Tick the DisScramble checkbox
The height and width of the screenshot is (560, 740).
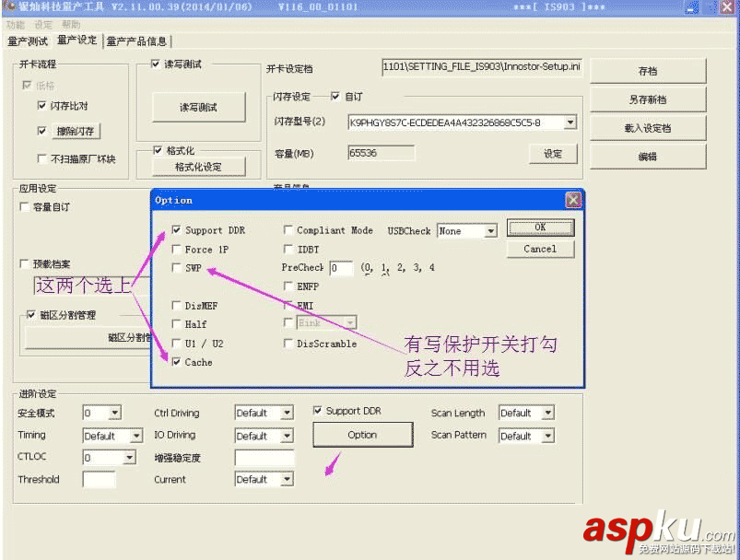288,344
